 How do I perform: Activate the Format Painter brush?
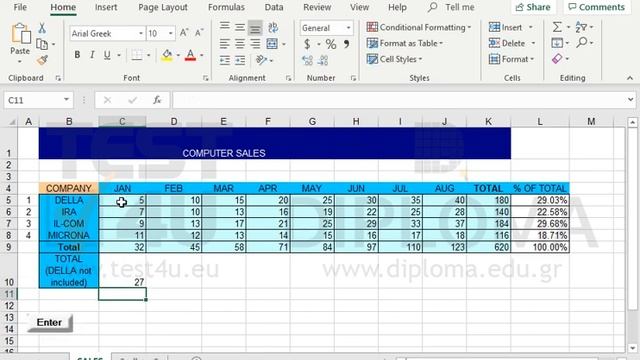click(x=42, y=60)
